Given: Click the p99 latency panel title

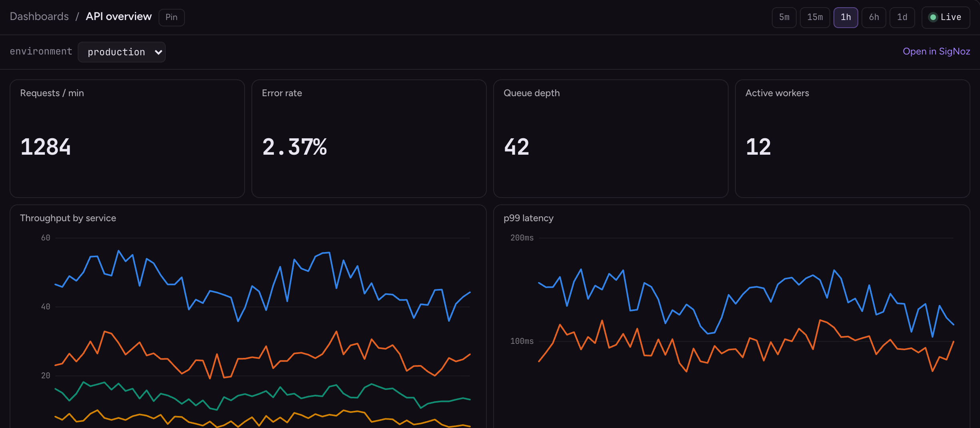Looking at the screenshot, I should click(528, 218).
